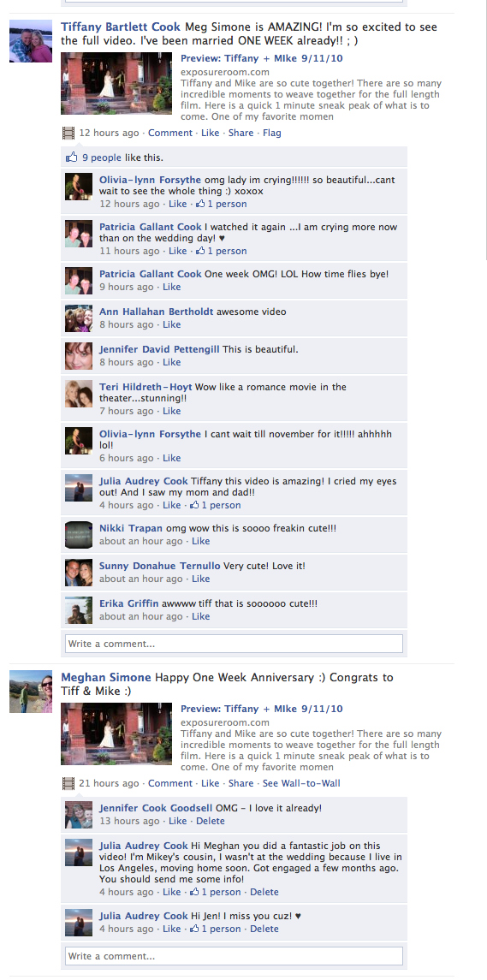Click film strip icon next to '21 hours ago'
This screenshot has height=980, width=487.
coord(68,783)
